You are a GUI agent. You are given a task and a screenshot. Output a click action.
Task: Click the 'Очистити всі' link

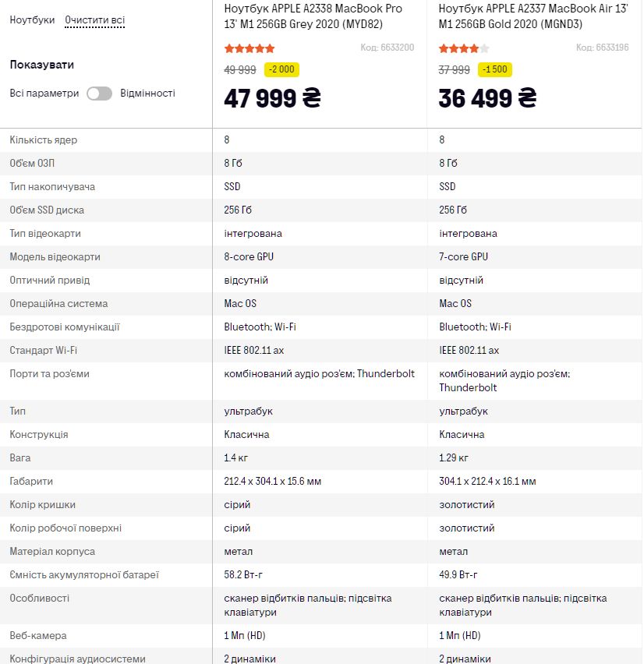(x=94, y=20)
